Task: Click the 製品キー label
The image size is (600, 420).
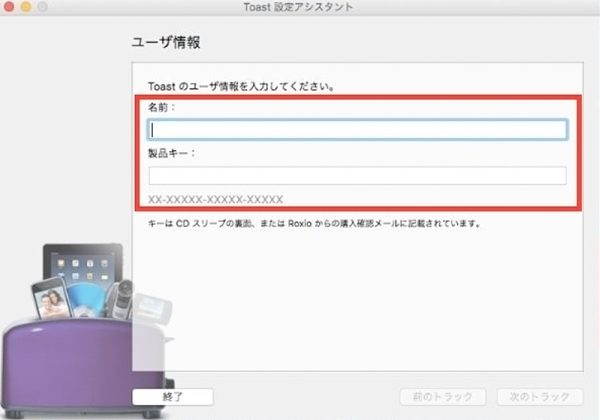Action: point(171,153)
